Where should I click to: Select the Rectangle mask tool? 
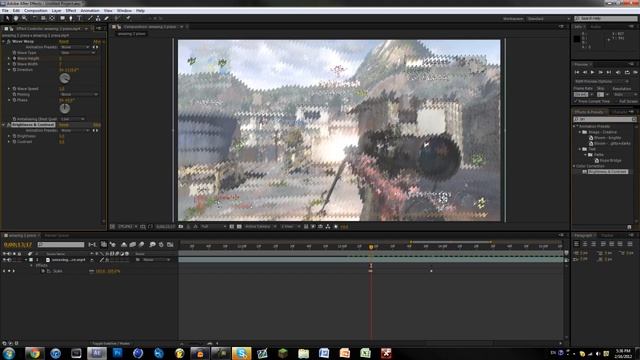(x=62, y=18)
